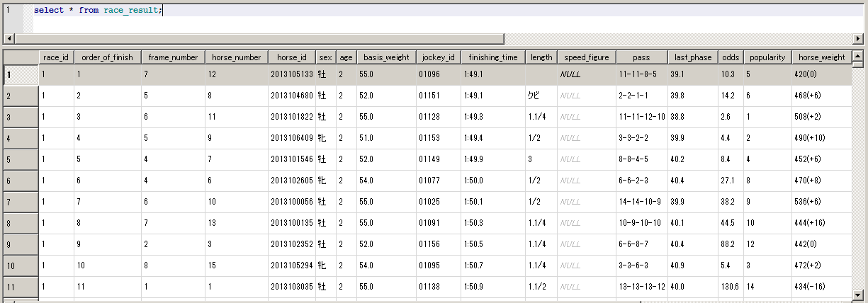Click jockey_id cell 01077

438,181
